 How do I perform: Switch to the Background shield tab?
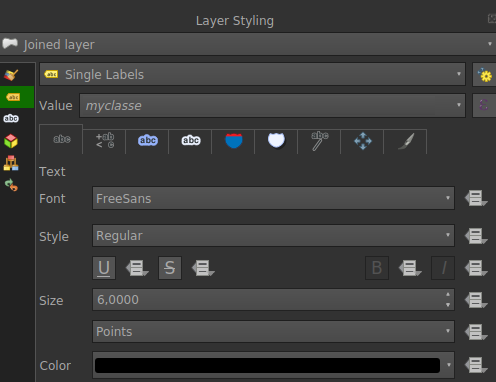[233, 141]
